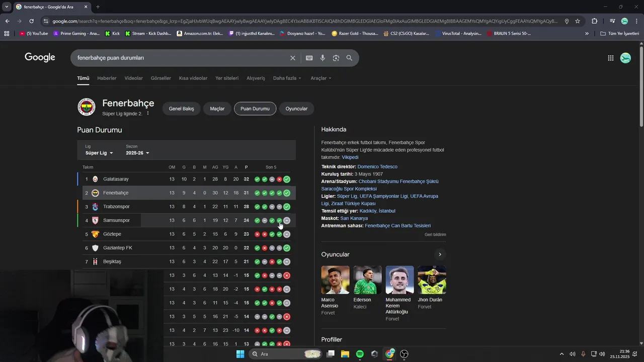Go back to the previous page
Viewport: 644px width, 362px height.
coord(7,21)
